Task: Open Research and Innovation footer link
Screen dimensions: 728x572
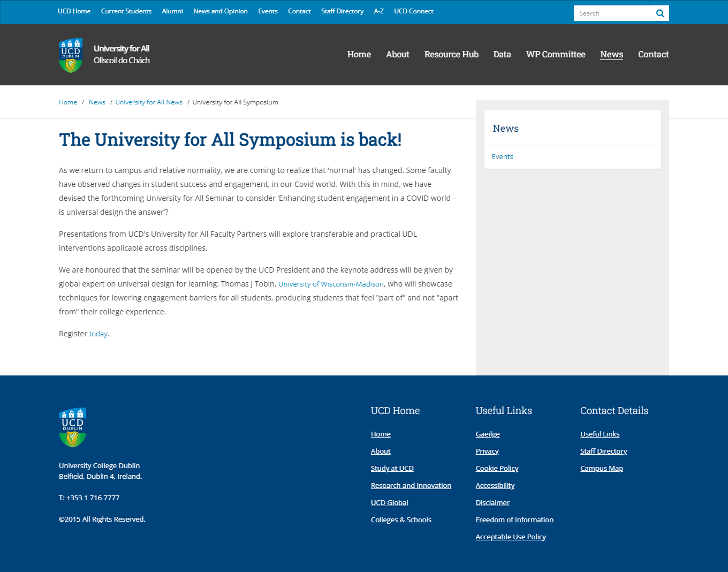Action: coord(411,486)
